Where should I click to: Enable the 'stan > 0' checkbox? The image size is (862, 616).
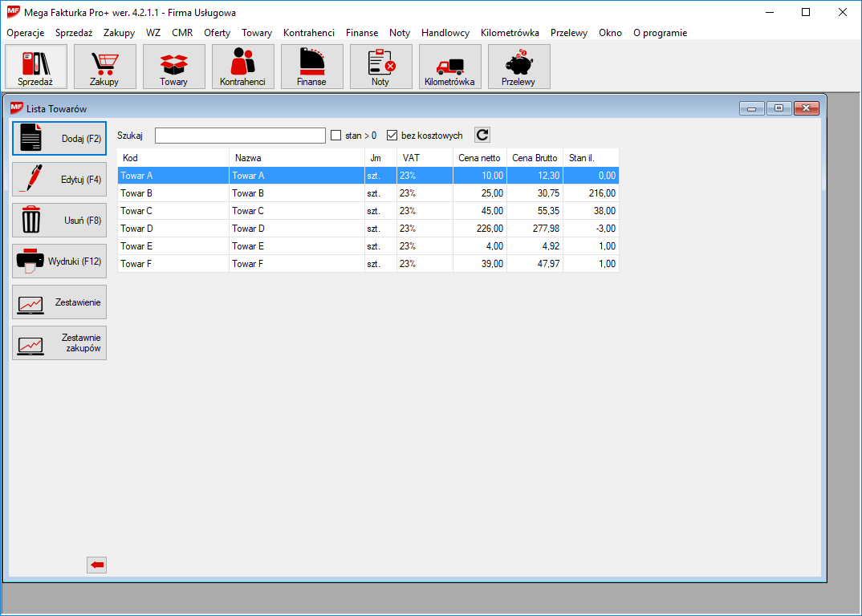click(336, 136)
